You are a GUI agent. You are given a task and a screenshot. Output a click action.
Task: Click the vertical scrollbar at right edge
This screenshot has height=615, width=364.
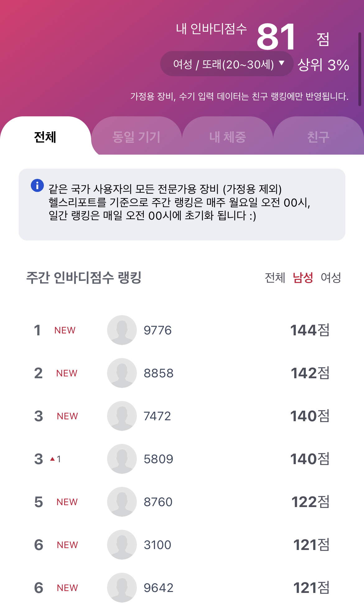(360, 69)
